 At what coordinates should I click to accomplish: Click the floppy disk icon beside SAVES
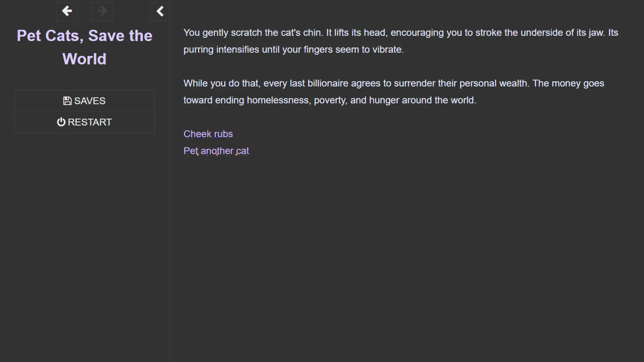[x=67, y=101]
